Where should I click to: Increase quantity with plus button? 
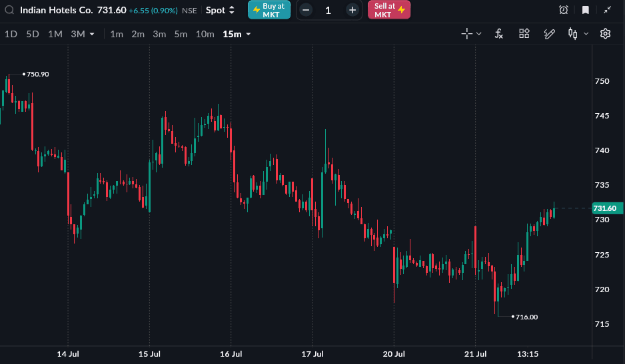(352, 10)
